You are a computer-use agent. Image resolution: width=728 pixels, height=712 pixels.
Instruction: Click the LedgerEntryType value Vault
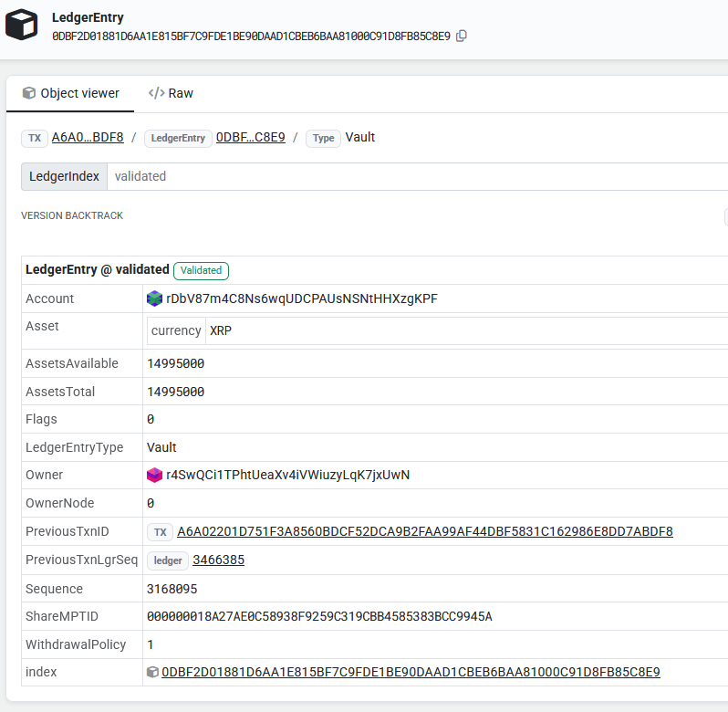tap(161, 447)
